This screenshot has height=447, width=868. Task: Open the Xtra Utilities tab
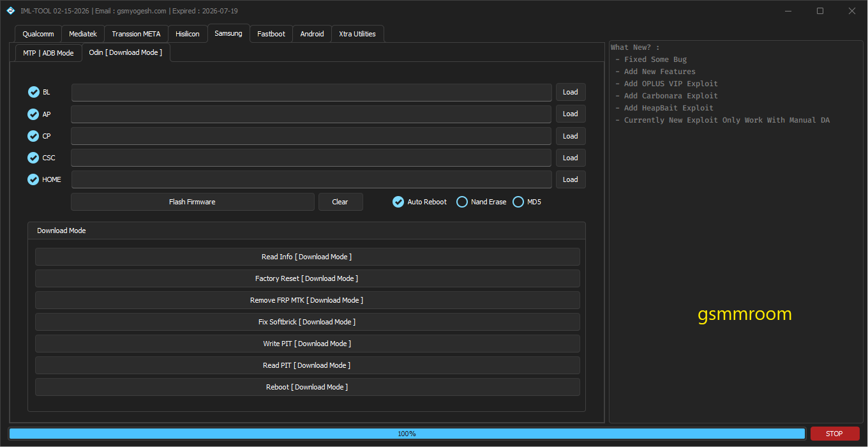tap(357, 34)
